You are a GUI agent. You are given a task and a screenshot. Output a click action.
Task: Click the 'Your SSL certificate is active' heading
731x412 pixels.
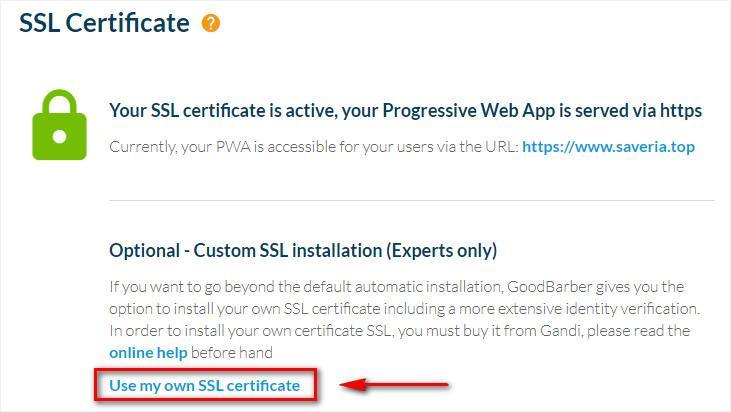tap(406, 111)
